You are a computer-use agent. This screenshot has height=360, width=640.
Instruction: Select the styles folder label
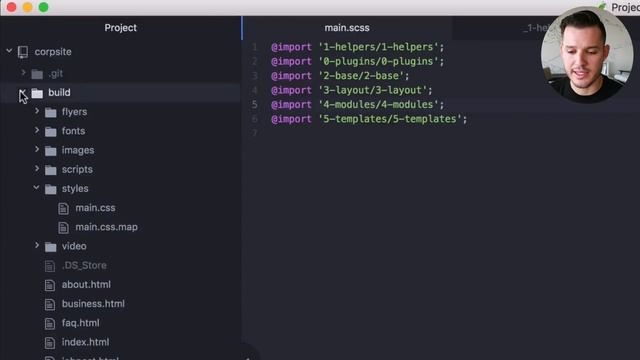coord(75,189)
